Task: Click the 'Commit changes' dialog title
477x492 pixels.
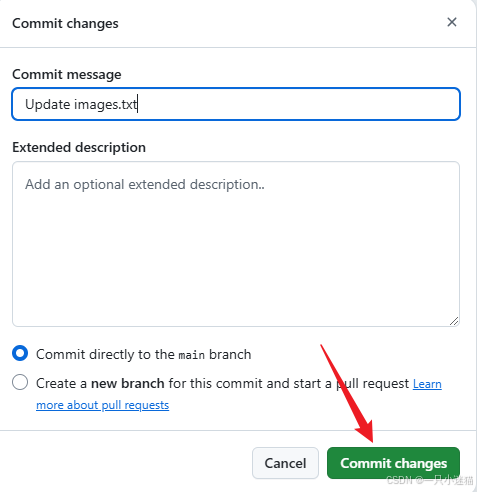Action: 65,23
